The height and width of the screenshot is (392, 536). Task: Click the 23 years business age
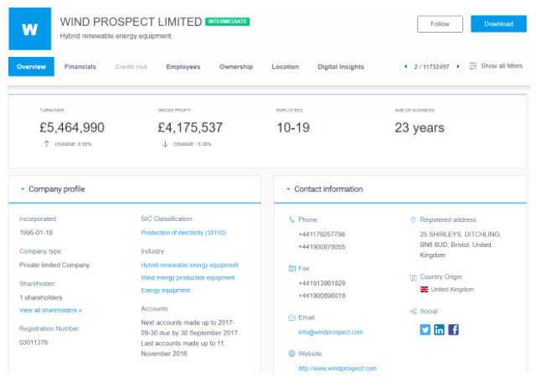[420, 128]
